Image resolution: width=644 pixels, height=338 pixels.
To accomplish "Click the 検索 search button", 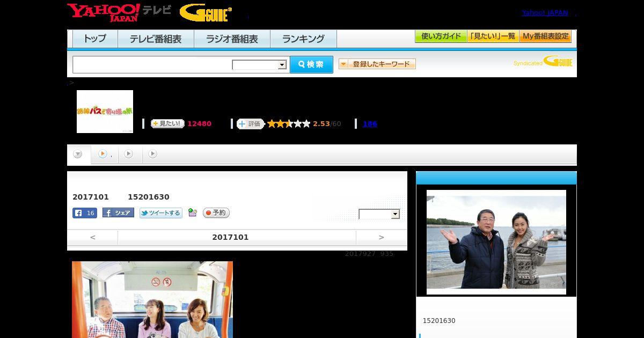I will 311,64.
